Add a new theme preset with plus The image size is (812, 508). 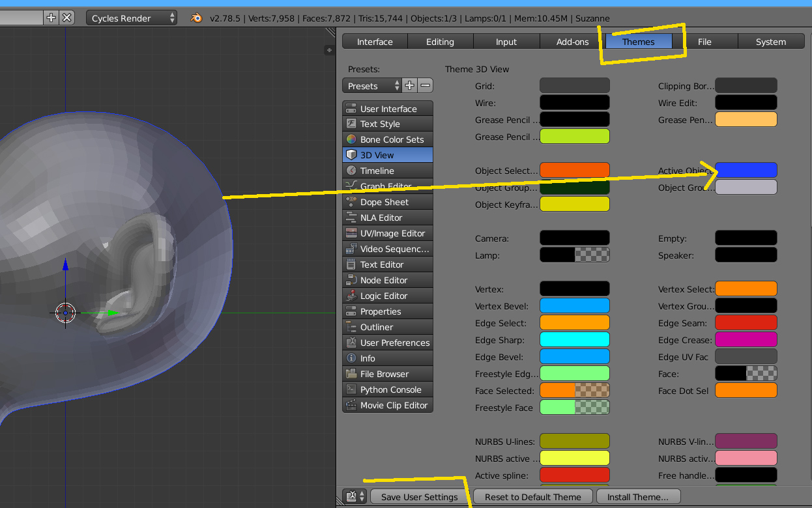click(410, 85)
